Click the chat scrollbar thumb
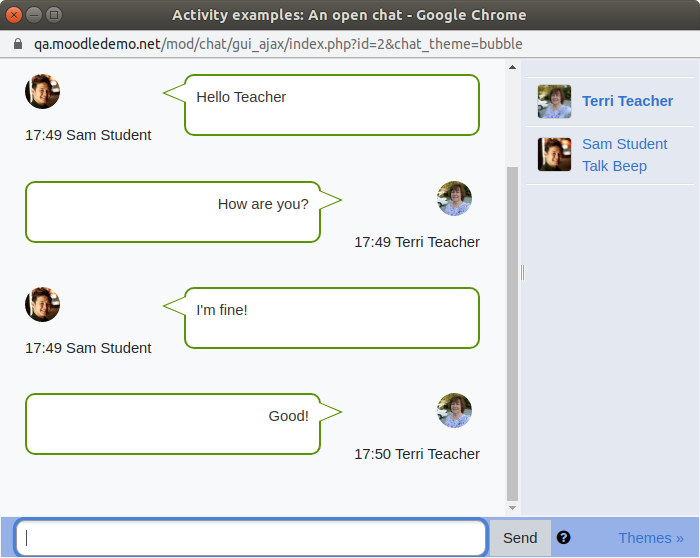700x558 pixels. [x=512, y=334]
